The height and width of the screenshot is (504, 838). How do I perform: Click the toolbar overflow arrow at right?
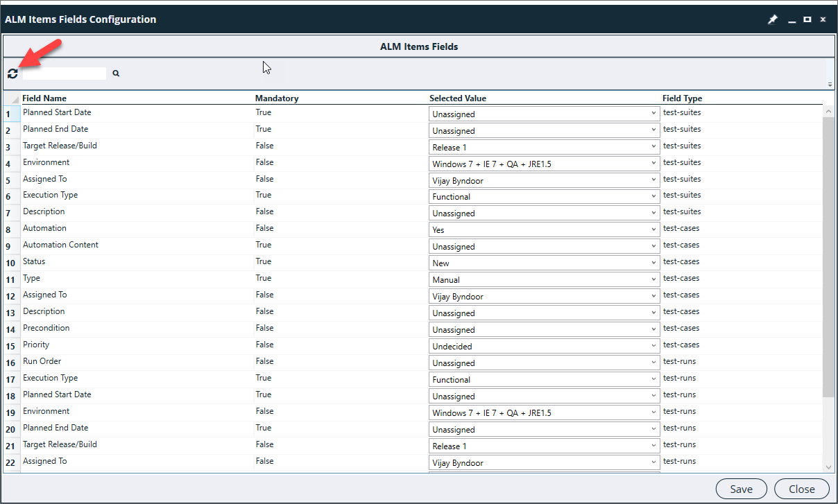(x=830, y=85)
